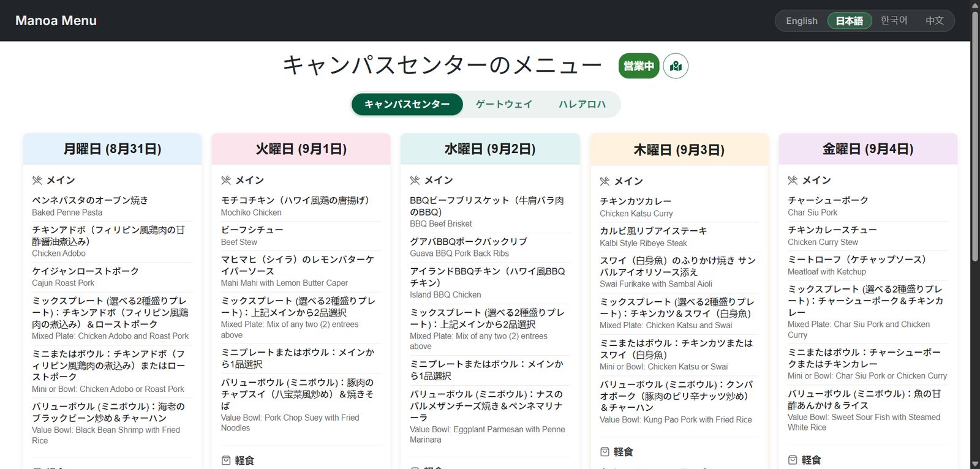This screenshot has height=469, width=980.
Task: Switch to the ゲートウェイ tab
Action: click(x=504, y=104)
